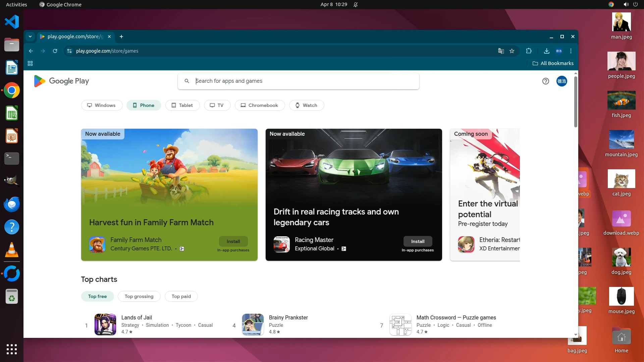Click the reload page icon

pyautogui.click(x=55, y=51)
